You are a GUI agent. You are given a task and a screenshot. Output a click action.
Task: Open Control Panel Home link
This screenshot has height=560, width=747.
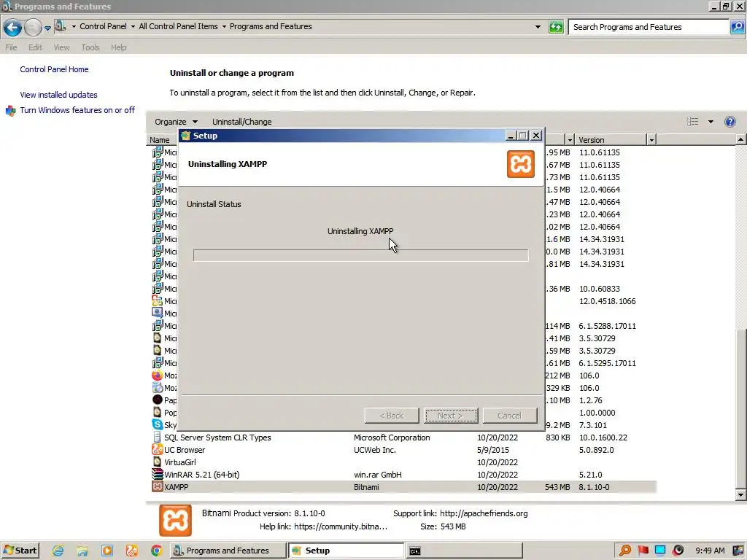[x=54, y=69]
